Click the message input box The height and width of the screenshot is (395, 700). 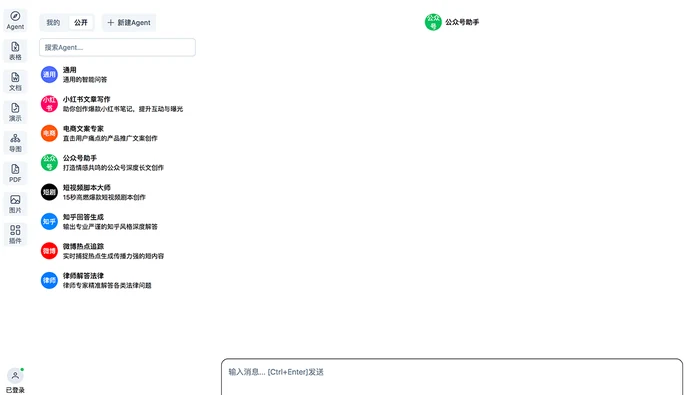click(x=452, y=377)
